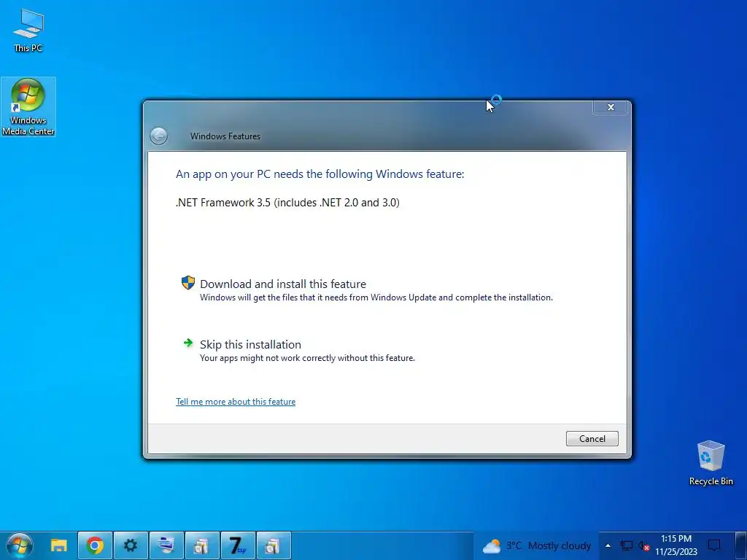This screenshot has height=560, width=747.
Task: Open the weather widget showing Mostly cloudy
Action: pos(536,545)
